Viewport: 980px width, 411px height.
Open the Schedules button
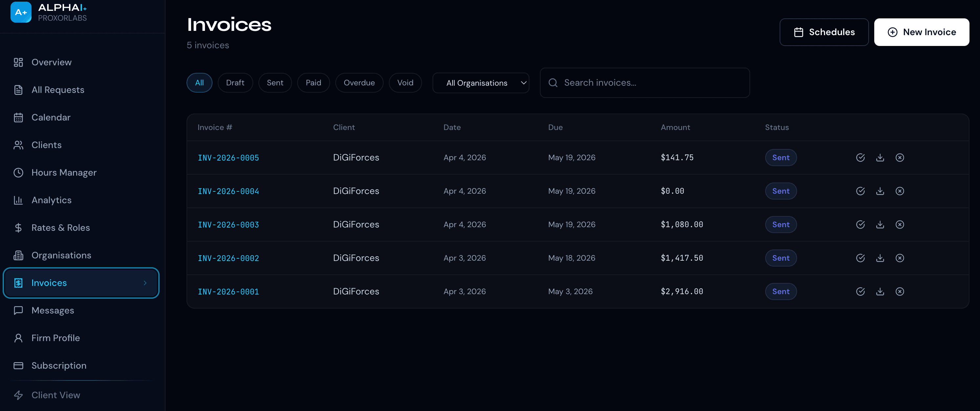pos(824,32)
